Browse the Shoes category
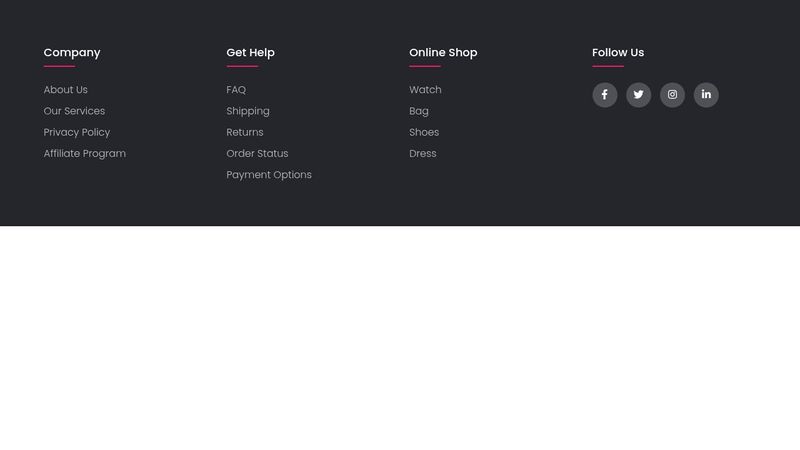Image resolution: width=800 pixels, height=450 pixels. pyautogui.click(x=424, y=132)
